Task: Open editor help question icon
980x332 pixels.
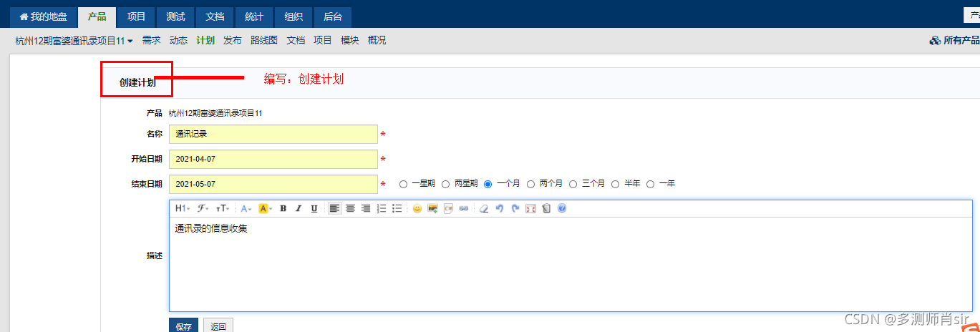Action: (562, 208)
